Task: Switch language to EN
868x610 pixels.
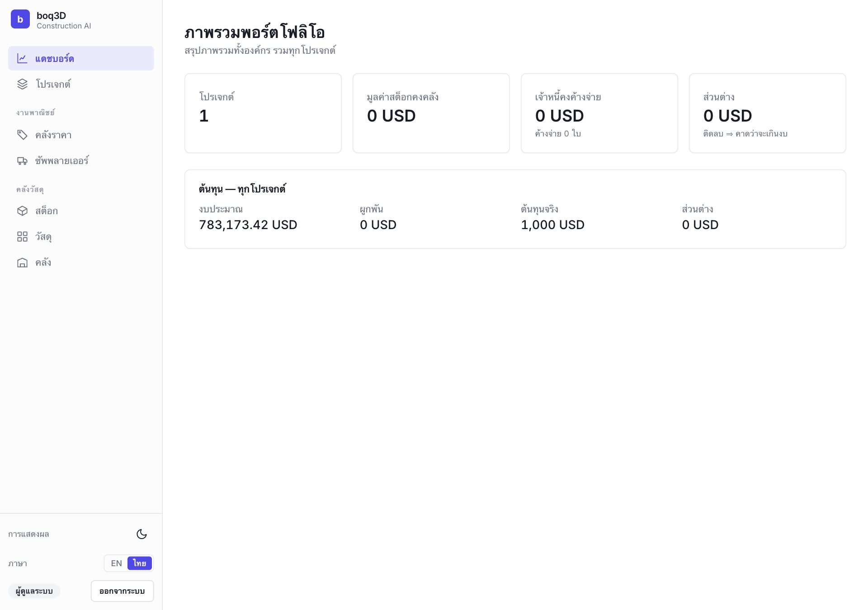Action: pos(116,563)
